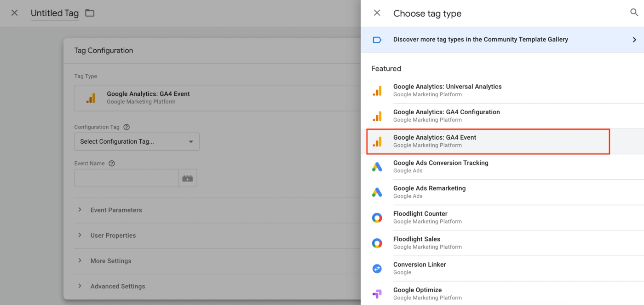Choose Google Analytics: GA4 Configuration tag type
The width and height of the screenshot is (644, 305).
[446, 116]
